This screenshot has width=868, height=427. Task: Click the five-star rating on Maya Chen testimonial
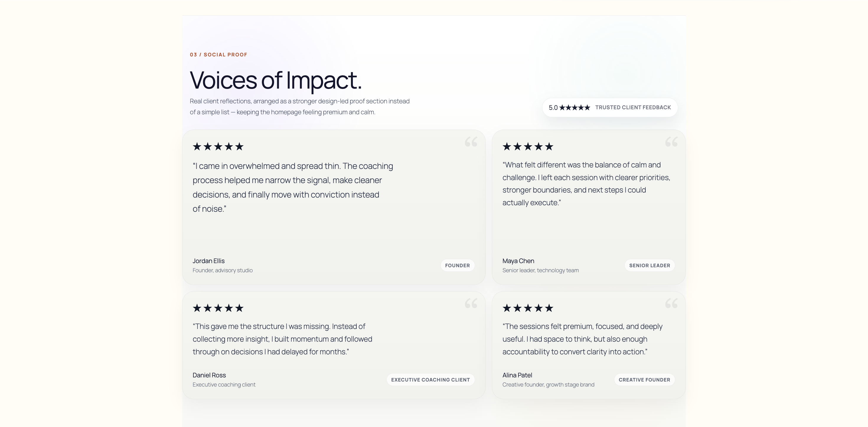point(528,146)
